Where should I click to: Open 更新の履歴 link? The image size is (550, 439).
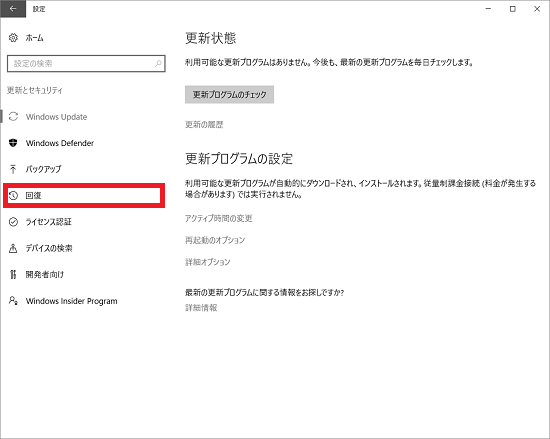pyautogui.click(x=204, y=124)
